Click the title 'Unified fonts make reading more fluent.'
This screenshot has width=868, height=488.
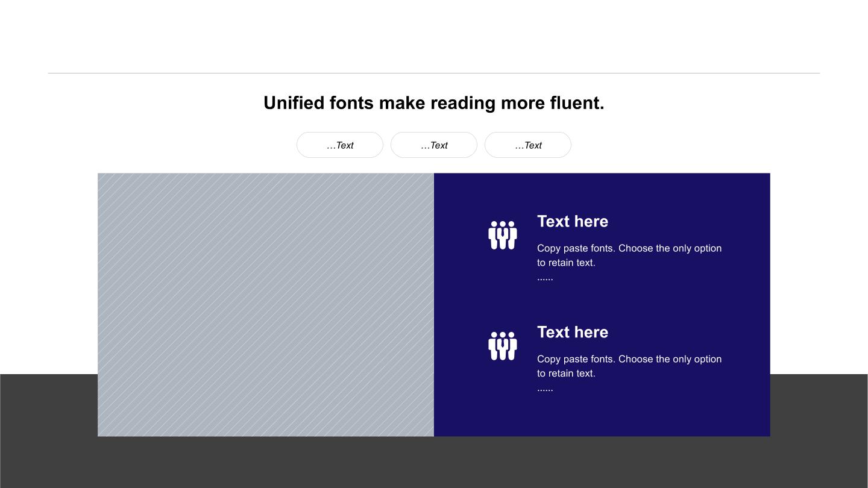pyautogui.click(x=434, y=103)
